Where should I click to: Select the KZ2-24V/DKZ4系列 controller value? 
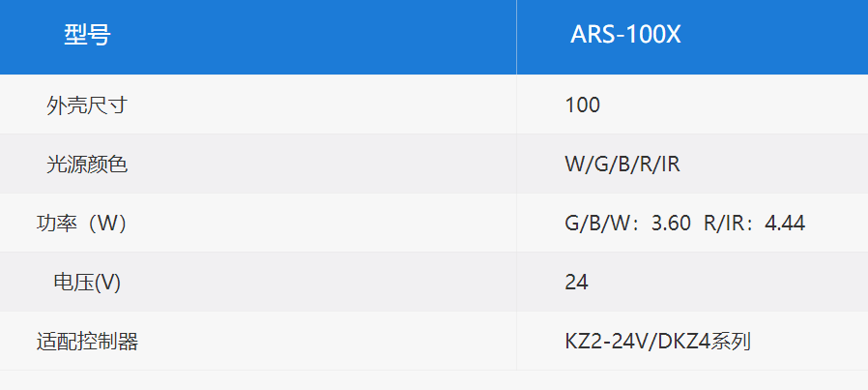pos(657,342)
